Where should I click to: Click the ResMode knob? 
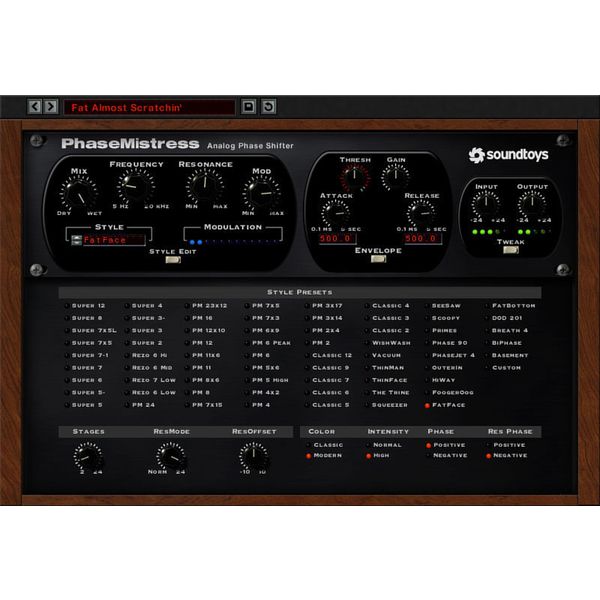coord(171,456)
